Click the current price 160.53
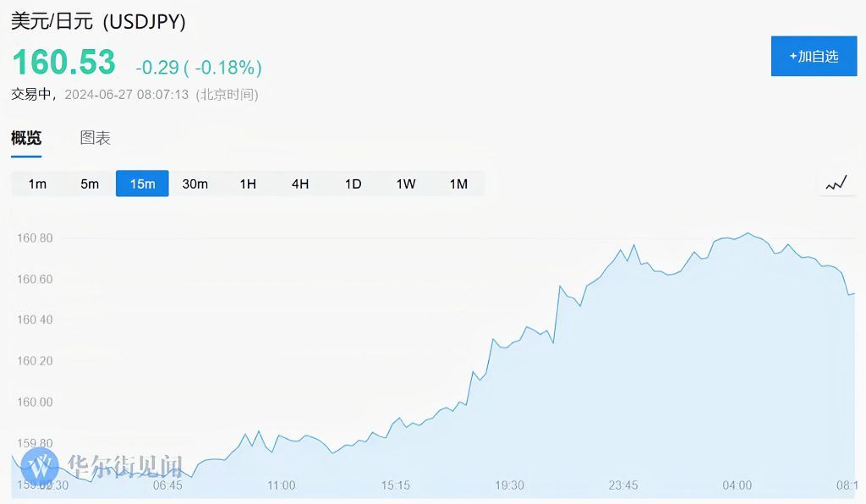 tap(63, 63)
